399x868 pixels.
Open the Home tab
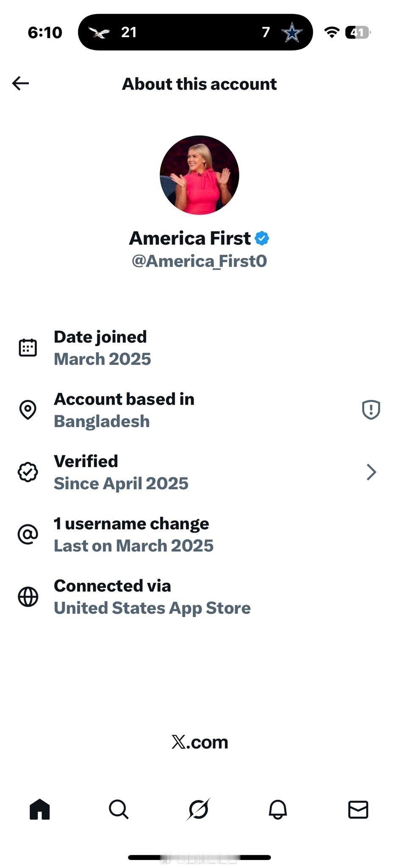[x=40, y=810]
